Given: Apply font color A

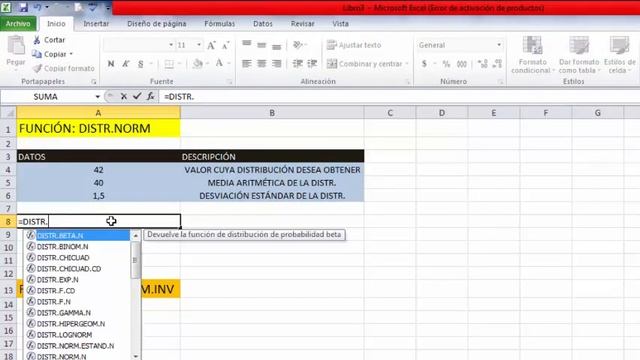Looking at the screenshot, I should point(220,63).
